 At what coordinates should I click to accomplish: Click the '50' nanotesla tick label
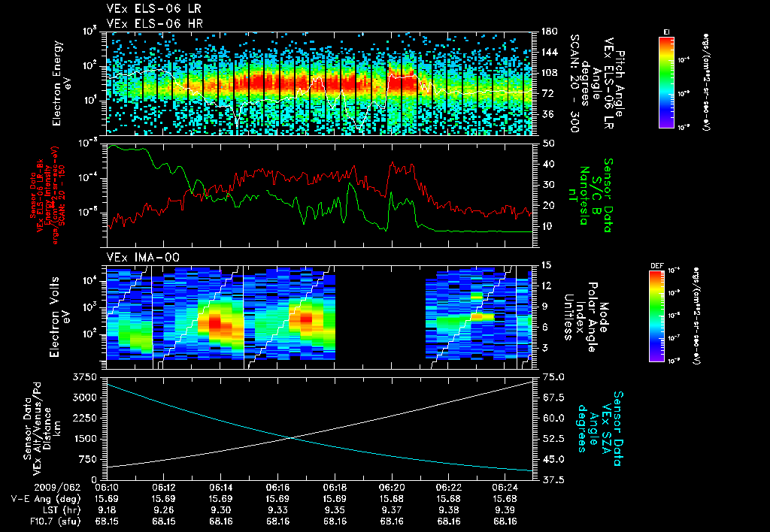point(548,144)
